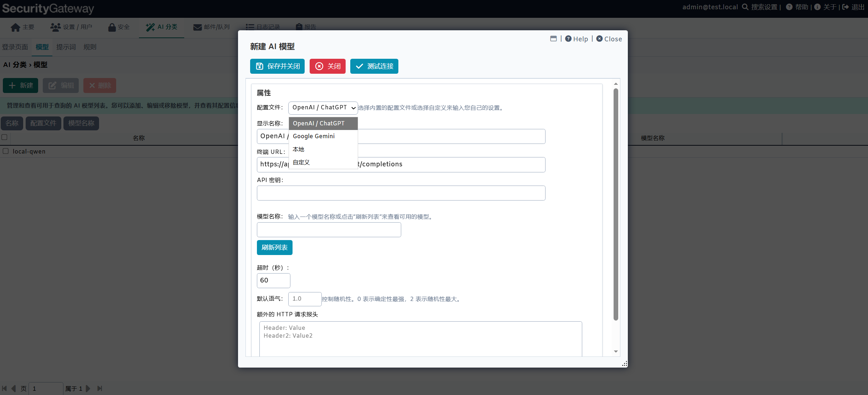Open the 配置文件 profile dropdown
The height and width of the screenshot is (395, 868).
click(x=323, y=108)
